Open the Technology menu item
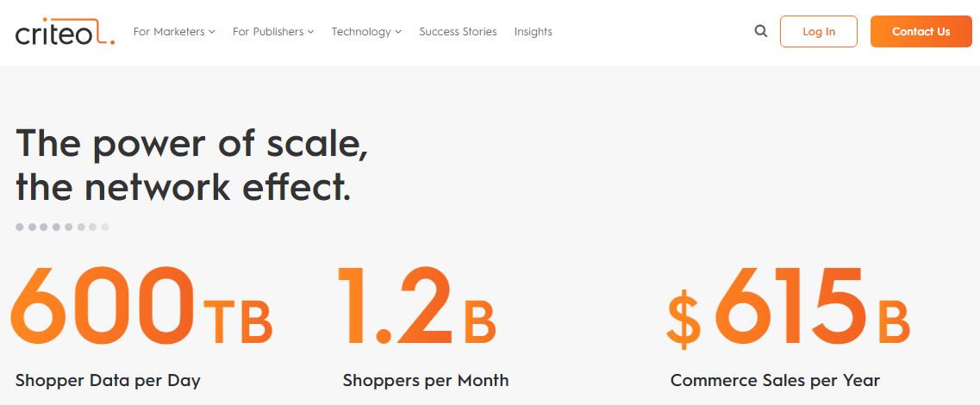Image resolution: width=980 pixels, height=405 pixels. [x=361, y=32]
